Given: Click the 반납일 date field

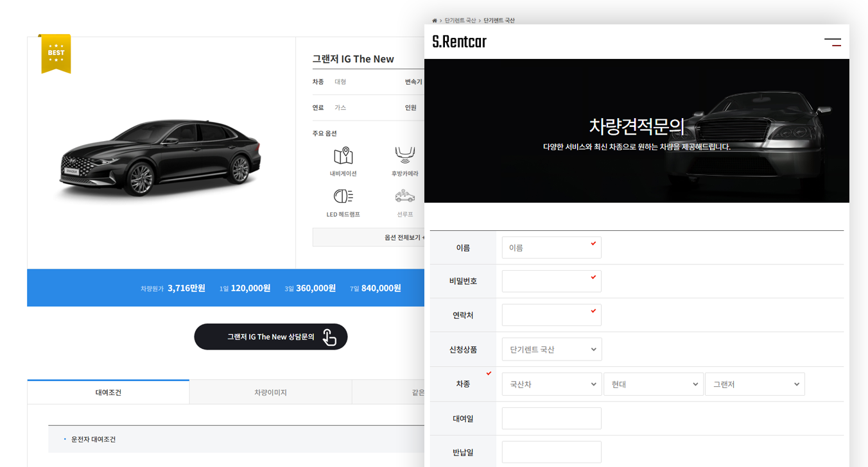Looking at the screenshot, I should click(551, 452).
